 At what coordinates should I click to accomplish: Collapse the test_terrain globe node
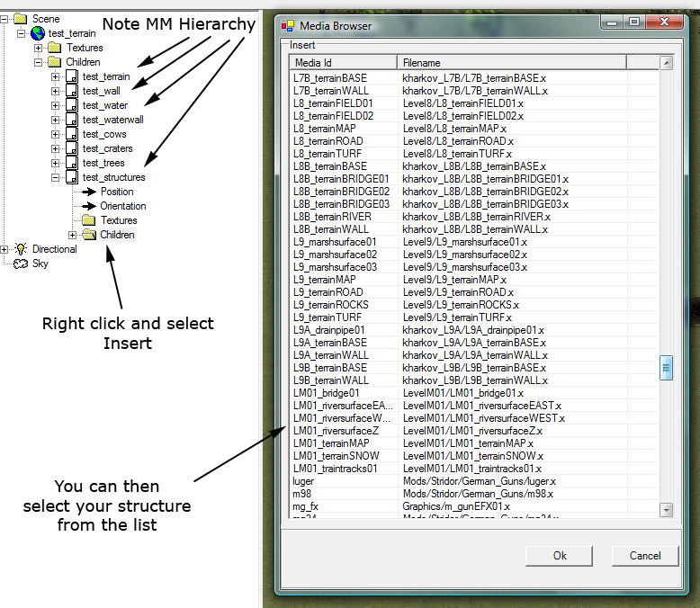tap(21, 33)
